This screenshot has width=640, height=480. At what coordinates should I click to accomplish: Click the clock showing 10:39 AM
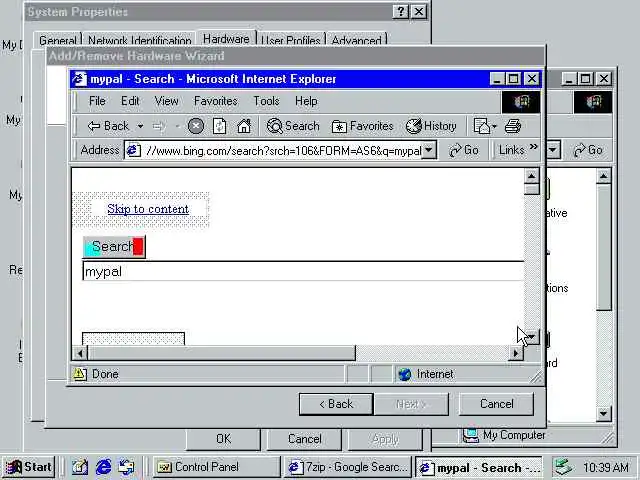point(606,467)
